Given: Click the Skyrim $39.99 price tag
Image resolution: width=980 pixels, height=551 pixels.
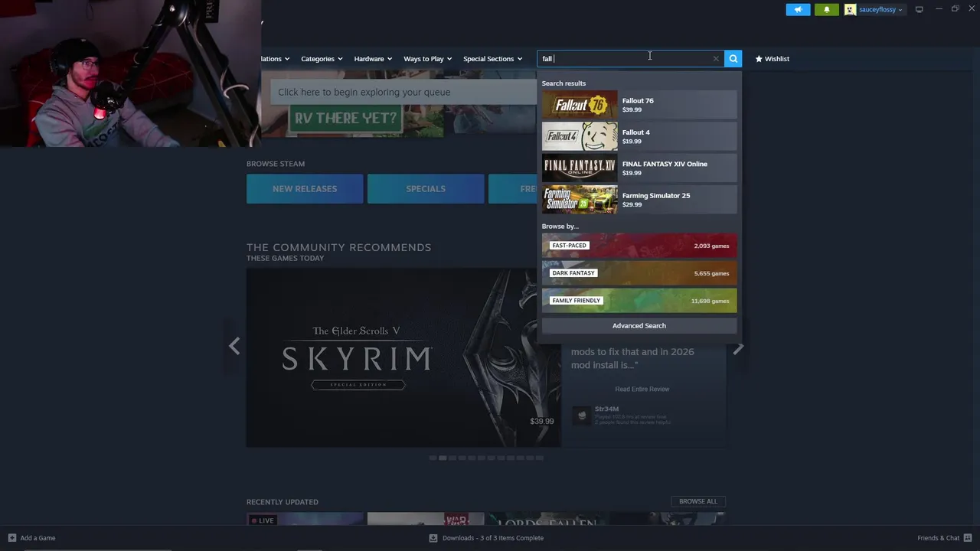Looking at the screenshot, I should 541,422.
